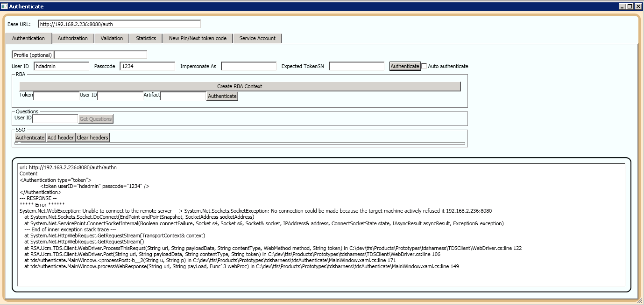The image size is (644, 305).
Task: Click the SSO Authenticate button
Action: point(30,138)
